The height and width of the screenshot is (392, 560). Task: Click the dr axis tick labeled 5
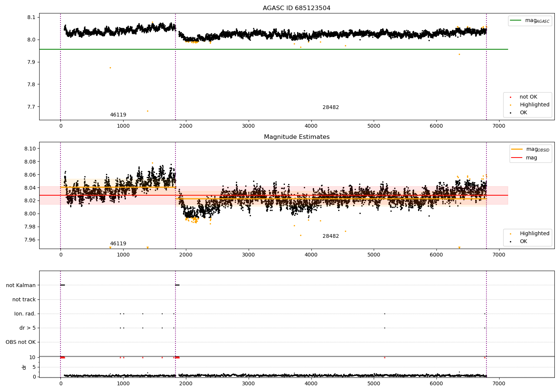(34, 367)
